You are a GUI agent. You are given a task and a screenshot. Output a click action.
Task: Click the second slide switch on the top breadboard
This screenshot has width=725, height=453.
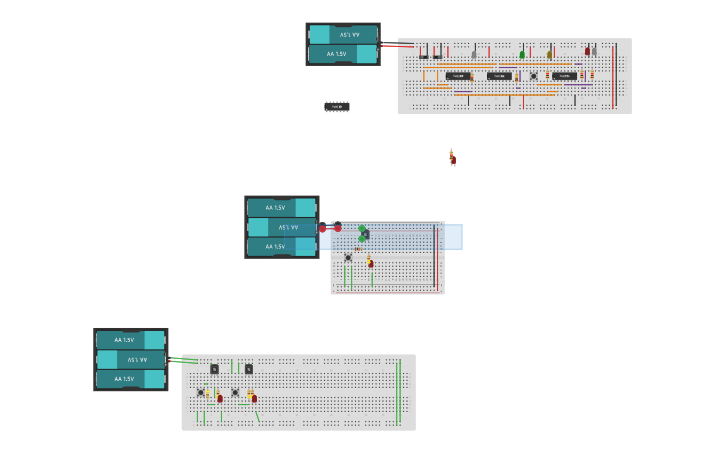(437, 57)
